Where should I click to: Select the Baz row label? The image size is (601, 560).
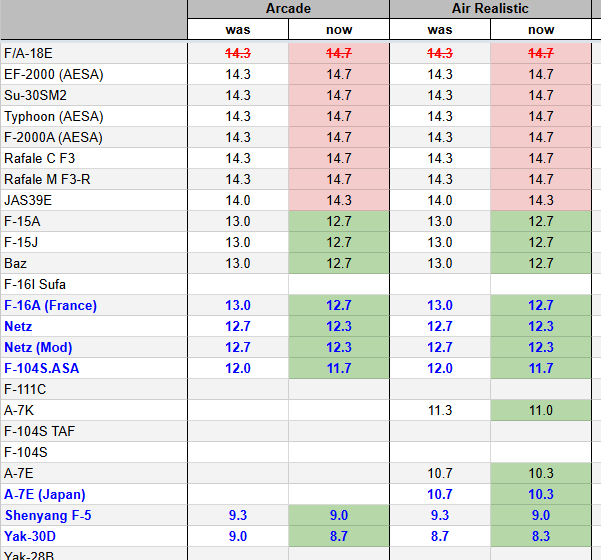tap(93, 263)
